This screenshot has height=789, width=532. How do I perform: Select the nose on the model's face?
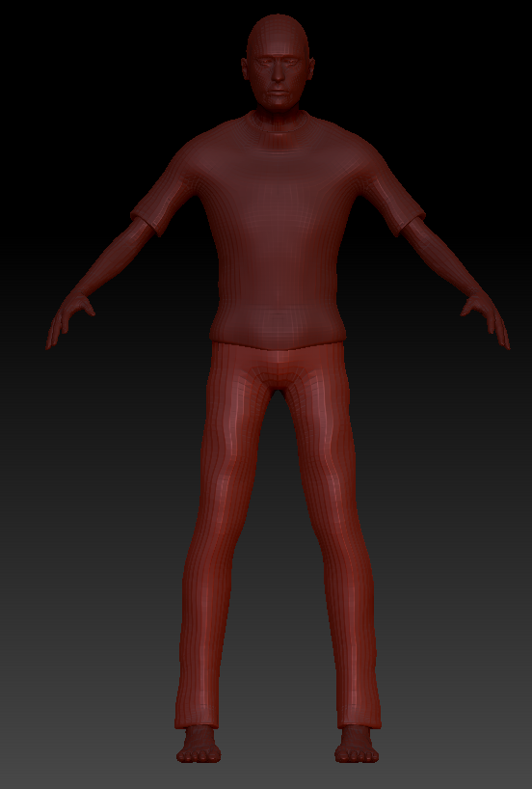tap(279, 72)
